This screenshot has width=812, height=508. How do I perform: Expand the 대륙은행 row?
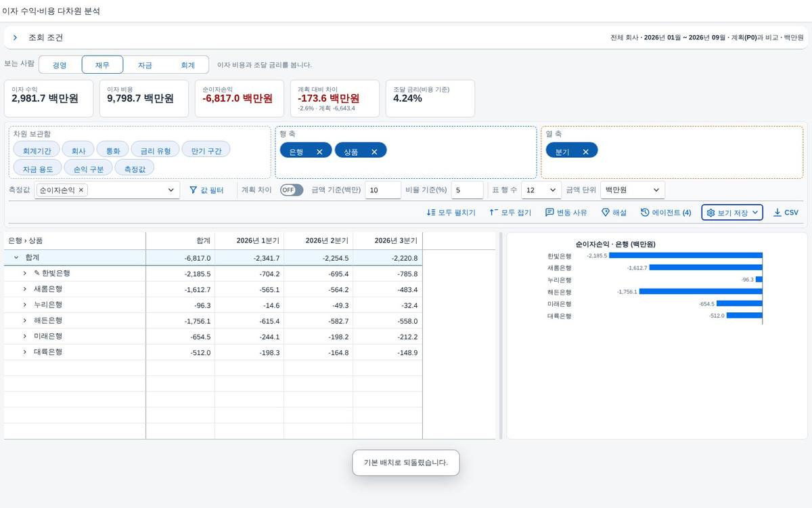click(x=25, y=352)
